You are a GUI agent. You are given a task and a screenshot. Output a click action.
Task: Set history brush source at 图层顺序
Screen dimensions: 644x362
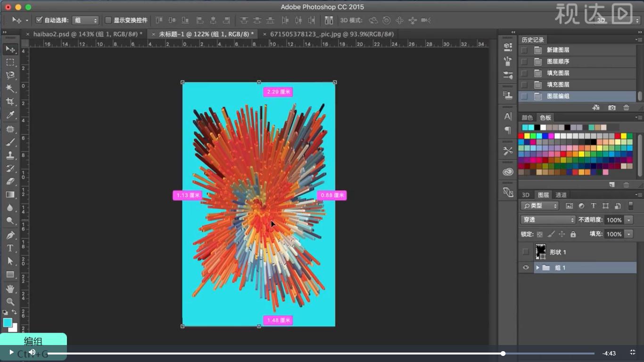524,62
